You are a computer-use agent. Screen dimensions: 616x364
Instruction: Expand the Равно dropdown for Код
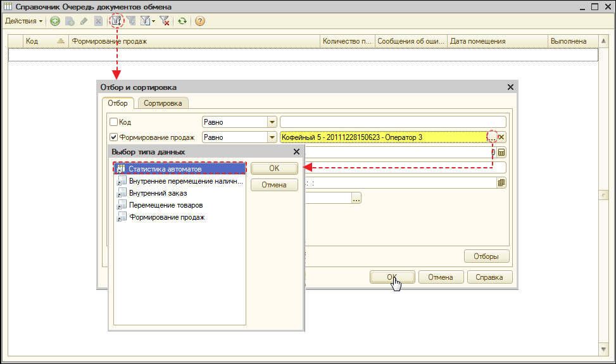(x=272, y=122)
